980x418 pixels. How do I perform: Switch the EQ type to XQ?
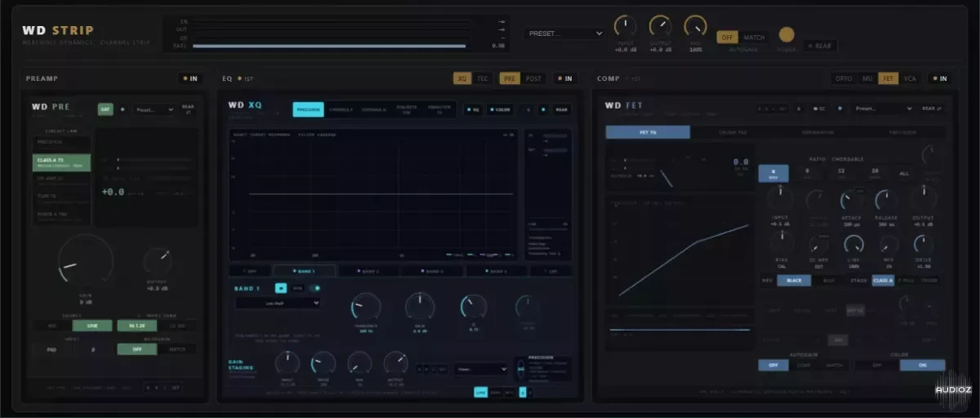pos(462,78)
